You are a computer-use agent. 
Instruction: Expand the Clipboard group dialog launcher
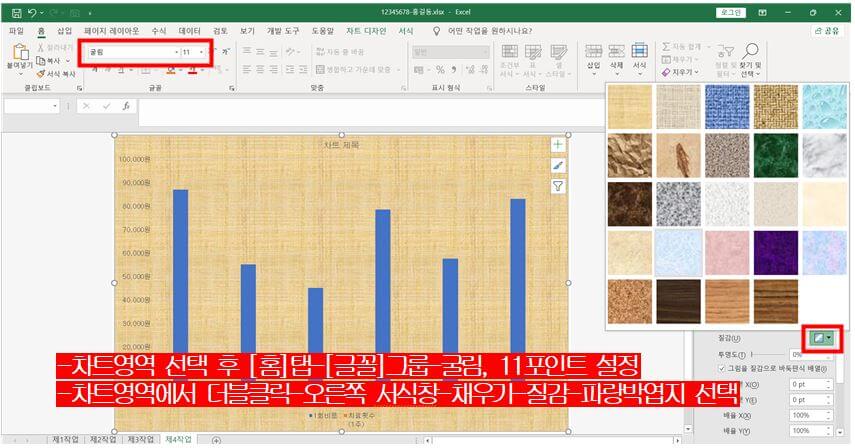coord(80,88)
